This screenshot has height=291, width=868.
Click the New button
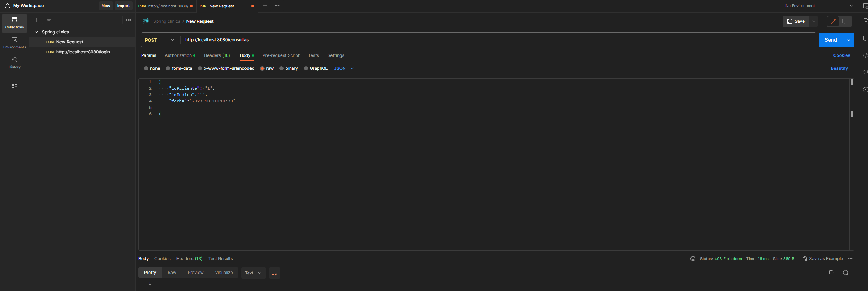pyautogui.click(x=106, y=6)
